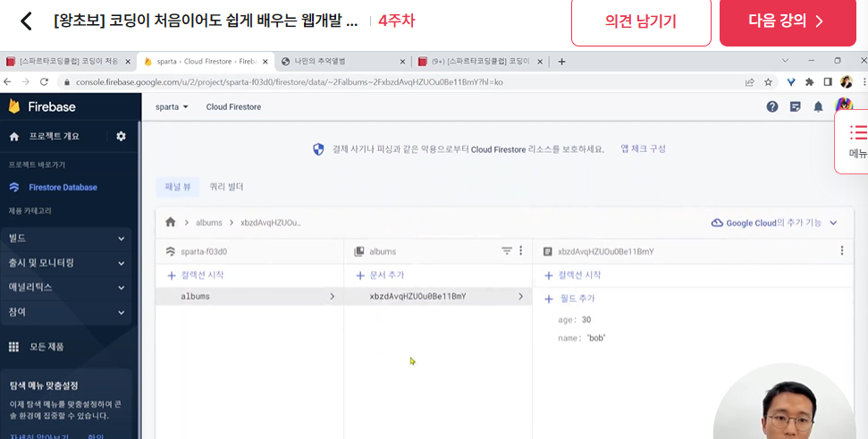Expand the 빌드 sidebar category
Image resolution: width=868 pixels, height=439 pixels.
[x=66, y=239]
